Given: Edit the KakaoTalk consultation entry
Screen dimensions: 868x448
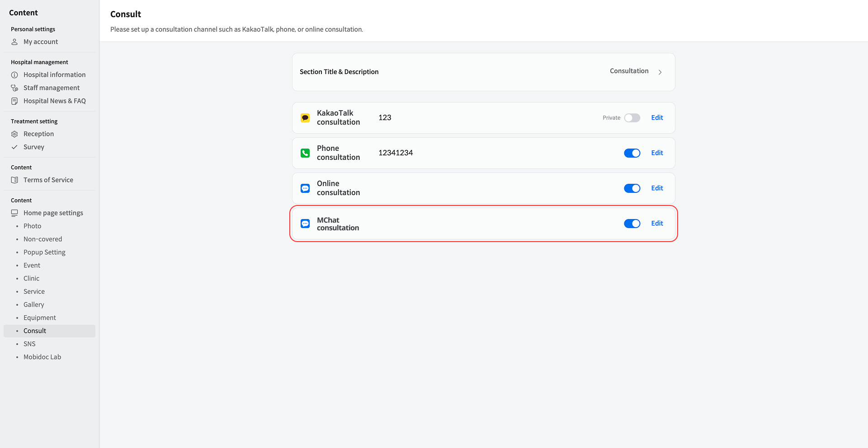Looking at the screenshot, I should click(x=657, y=118).
